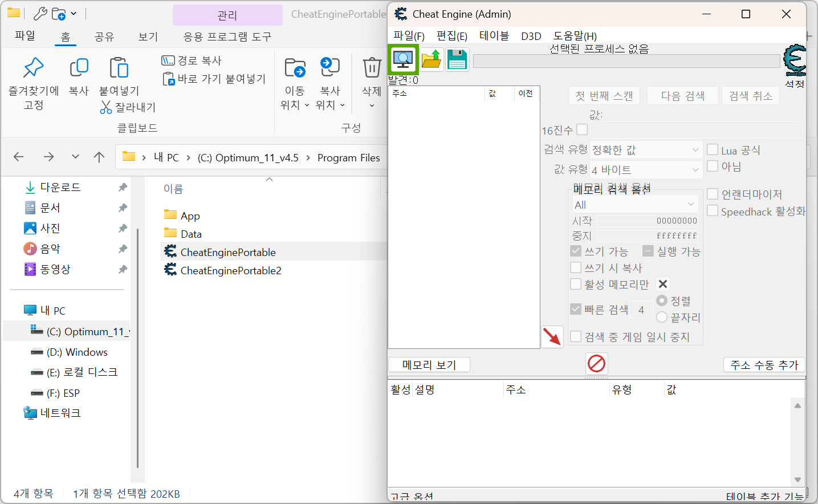Click the 다음 검색 button
The image size is (818, 504).
pos(683,95)
